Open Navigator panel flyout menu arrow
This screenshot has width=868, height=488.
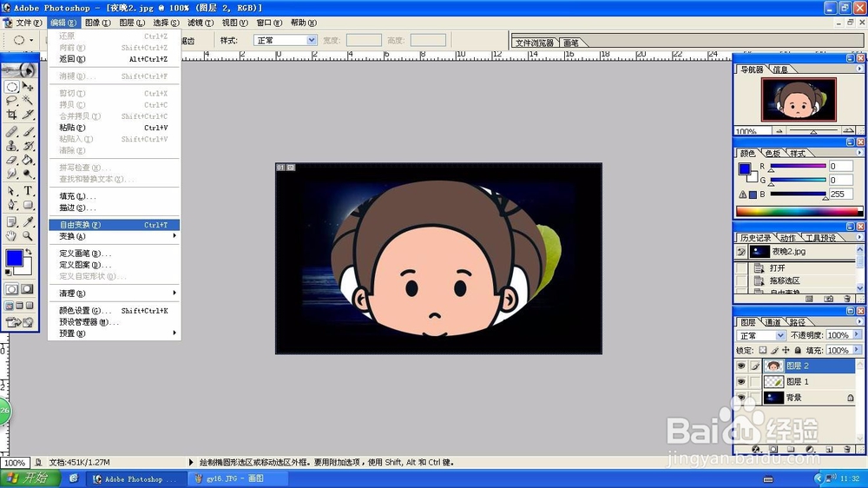tap(859, 69)
